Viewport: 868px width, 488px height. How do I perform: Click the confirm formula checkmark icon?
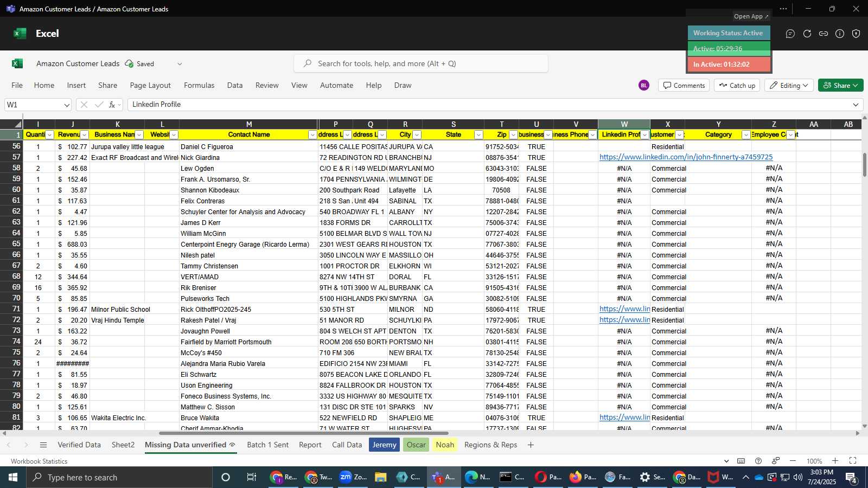[99, 105]
